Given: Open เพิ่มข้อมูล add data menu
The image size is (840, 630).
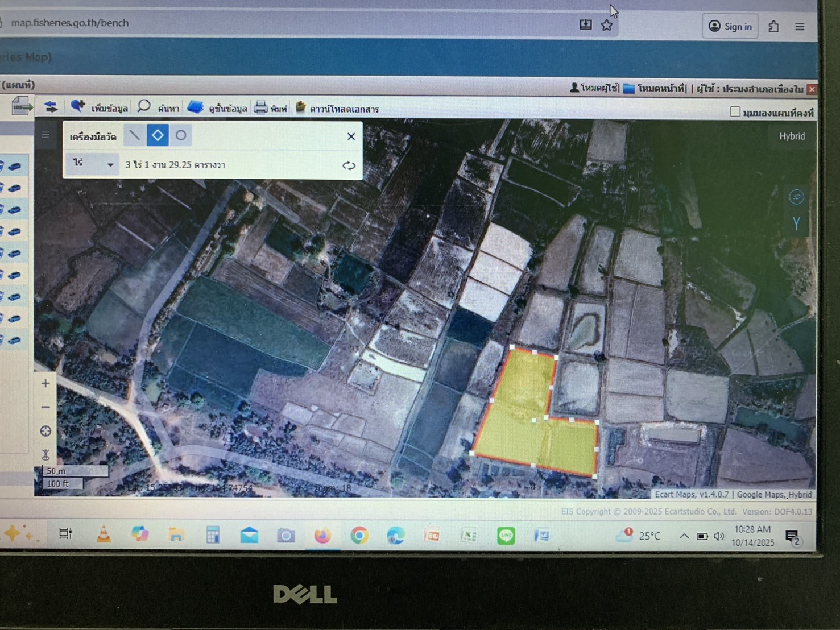Looking at the screenshot, I should point(99,107).
